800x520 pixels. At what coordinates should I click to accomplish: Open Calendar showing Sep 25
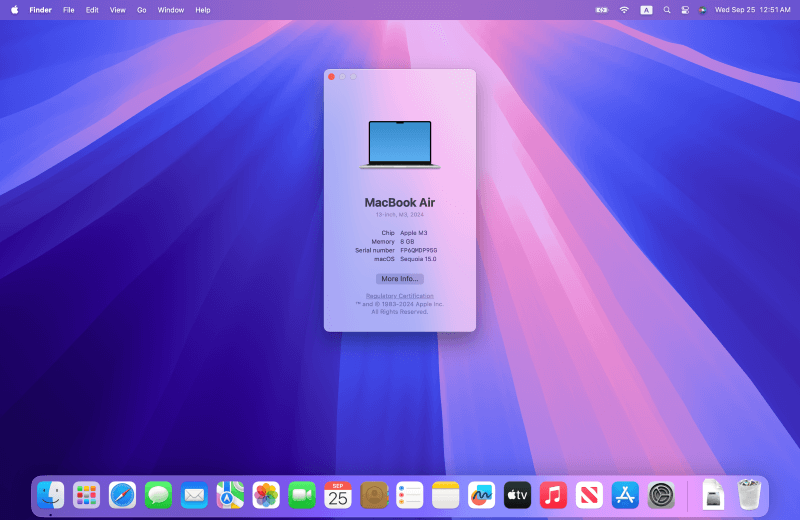[x=338, y=495]
